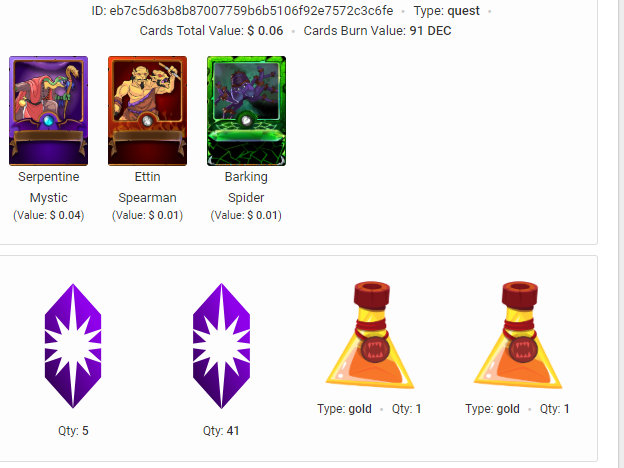
Task: Open the Ettin Spearman card image
Action: point(147,111)
